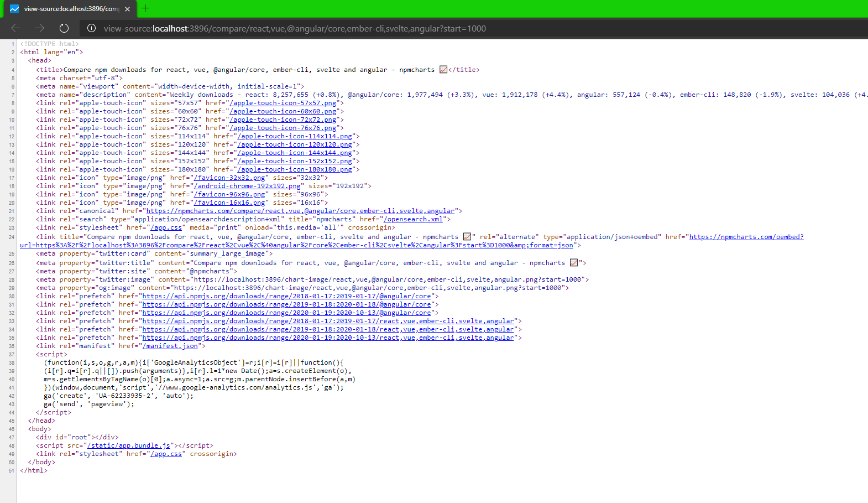868x503 pixels.
Task: Open prefetch link 2020-01-19:2020-10-13/react,vue,ember-cli
Action: 328,338
